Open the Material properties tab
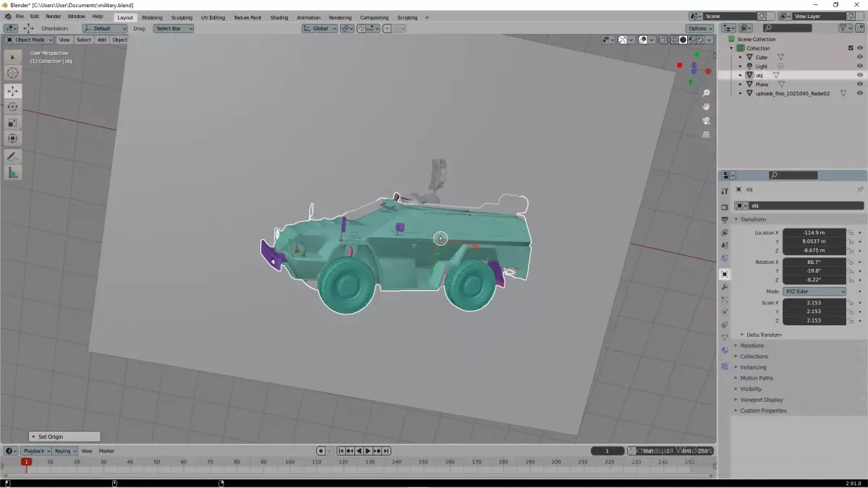This screenshot has width=868, height=488. tap(725, 351)
